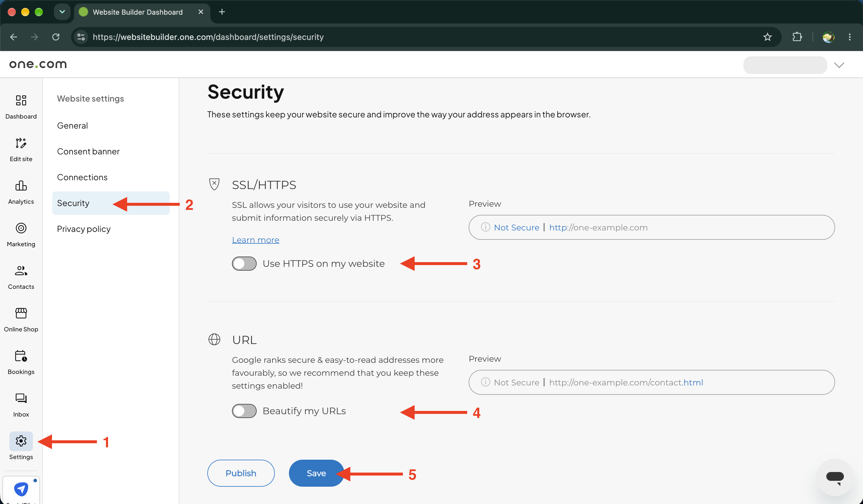
Task: Go back to the previous page
Action: click(14, 37)
